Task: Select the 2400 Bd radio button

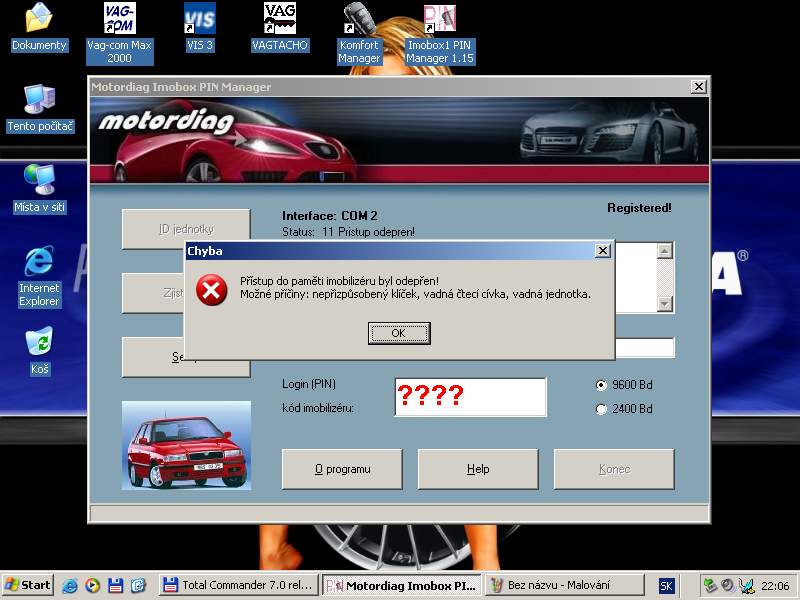Action: click(x=602, y=409)
